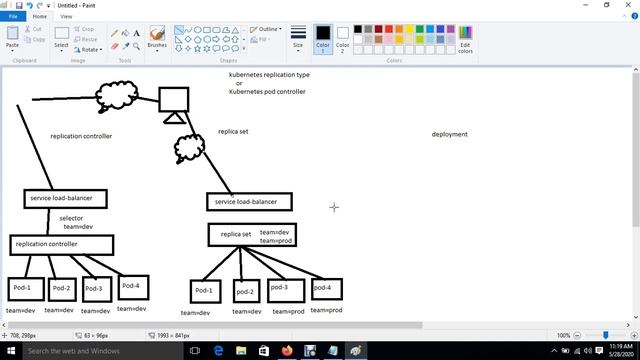
Task: Open the Paste dropdown arrow
Action: click(12, 51)
